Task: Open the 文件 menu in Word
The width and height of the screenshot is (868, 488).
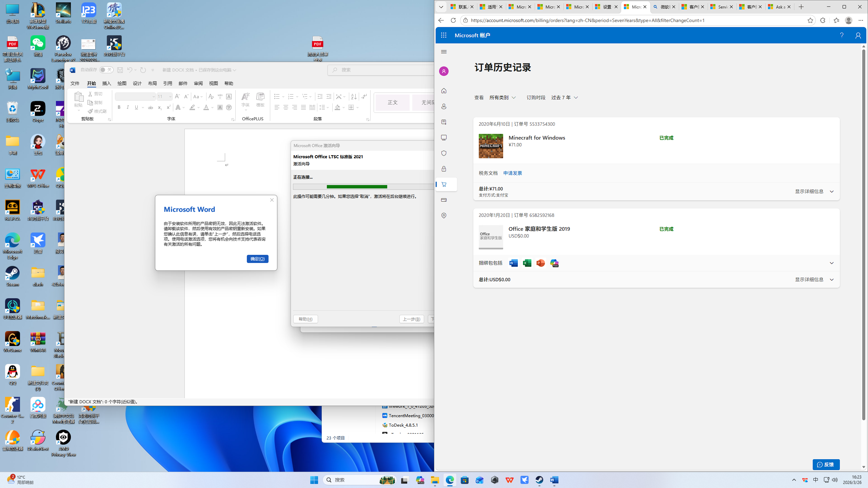Action: tap(75, 83)
